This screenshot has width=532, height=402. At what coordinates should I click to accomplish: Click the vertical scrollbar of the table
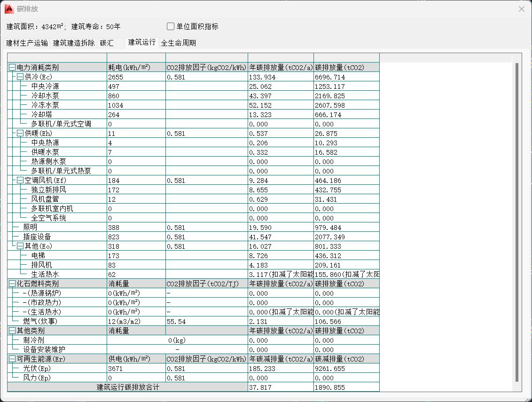click(517, 221)
